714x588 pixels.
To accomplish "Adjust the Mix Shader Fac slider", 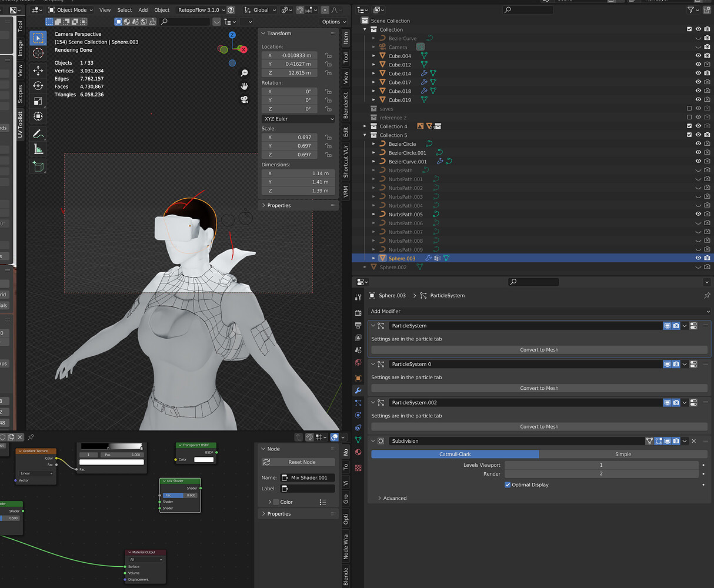I will click(x=180, y=495).
